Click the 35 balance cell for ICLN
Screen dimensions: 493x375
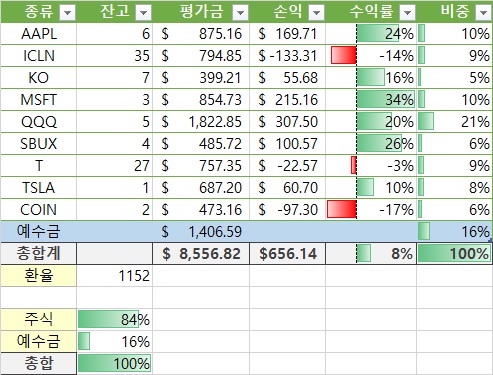[x=115, y=56]
